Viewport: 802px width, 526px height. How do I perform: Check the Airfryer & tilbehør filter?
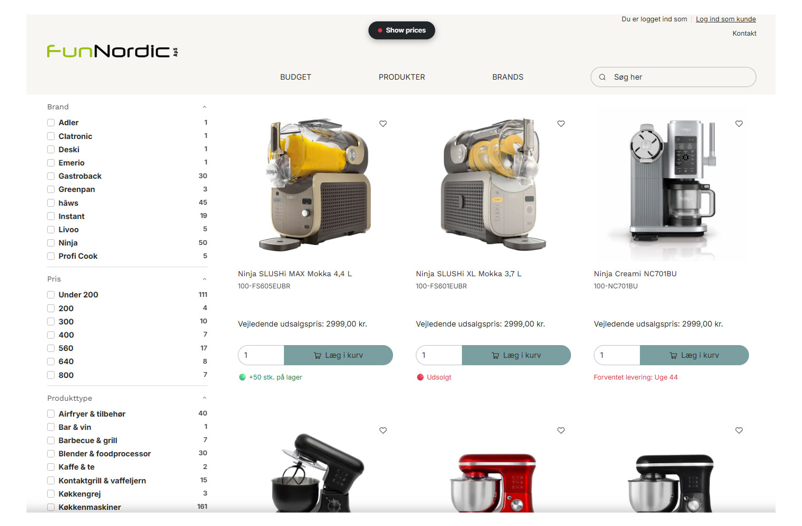51,413
